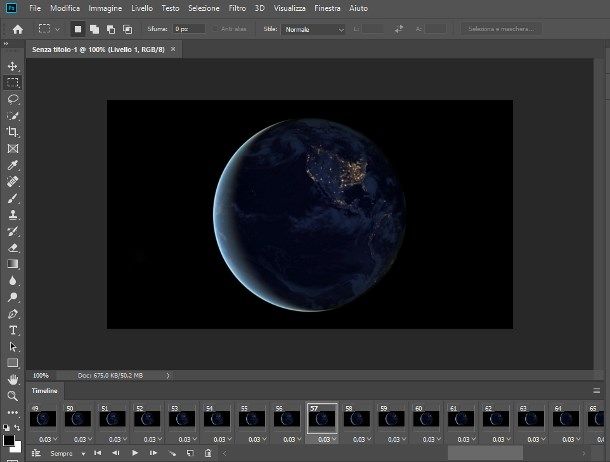610x462 pixels.
Task: Enable Add to selection mode
Action: pyautogui.click(x=94, y=29)
